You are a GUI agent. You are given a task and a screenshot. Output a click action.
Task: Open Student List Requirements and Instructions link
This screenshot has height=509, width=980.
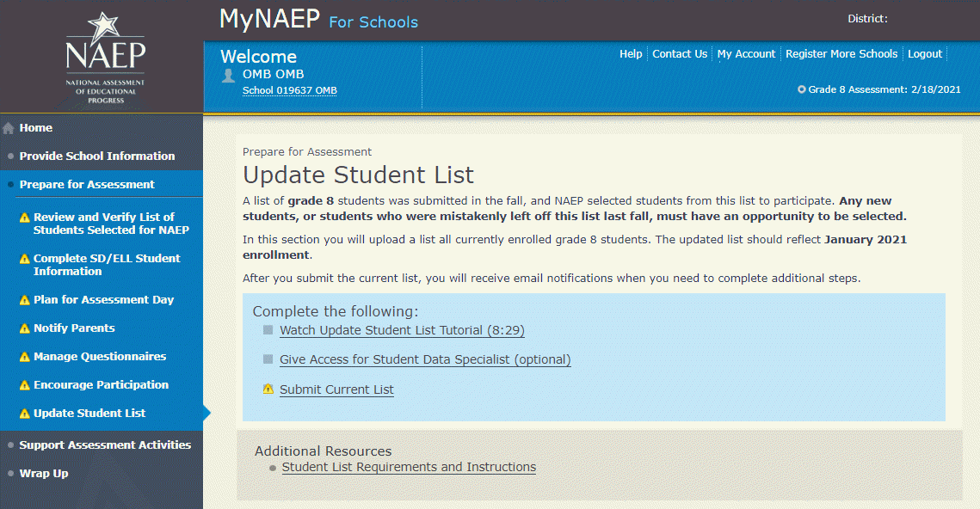pyautogui.click(x=409, y=467)
